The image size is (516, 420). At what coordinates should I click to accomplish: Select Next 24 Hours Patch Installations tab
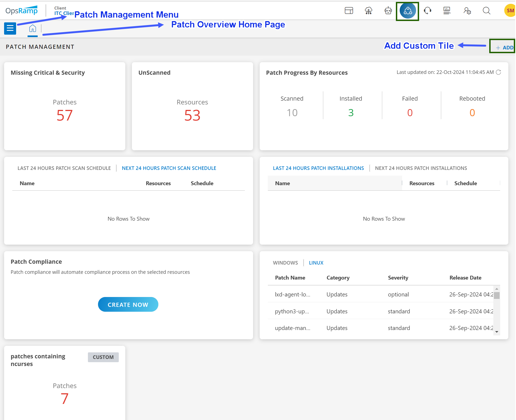point(421,168)
